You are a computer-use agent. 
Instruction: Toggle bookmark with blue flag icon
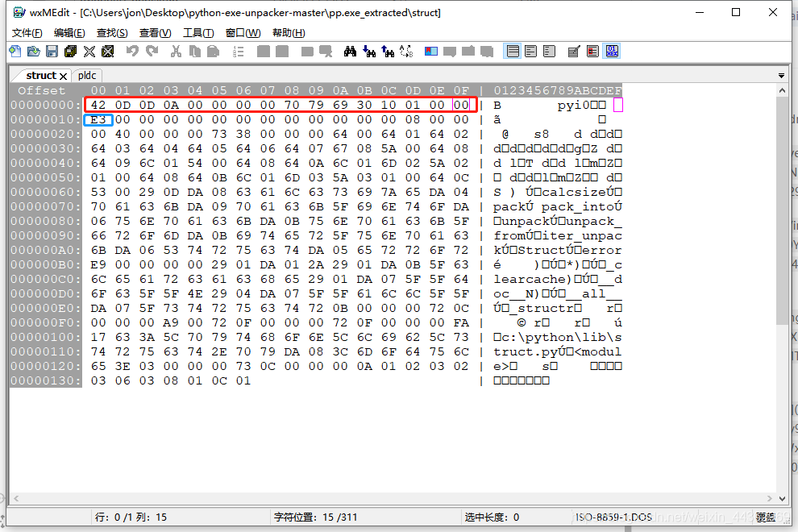point(431,51)
